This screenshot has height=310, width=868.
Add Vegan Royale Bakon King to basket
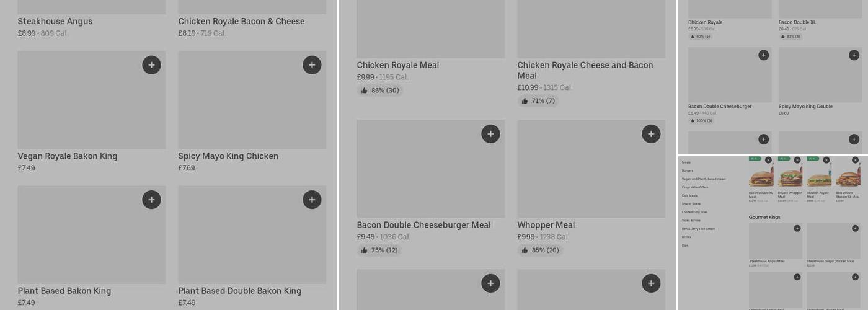(x=151, y=65)
